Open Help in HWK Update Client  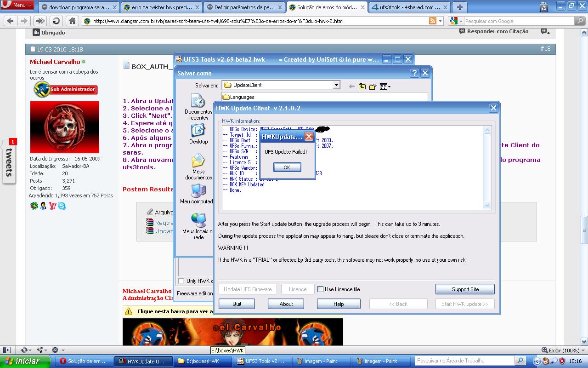pyautogui.click(x=339, y=304)
